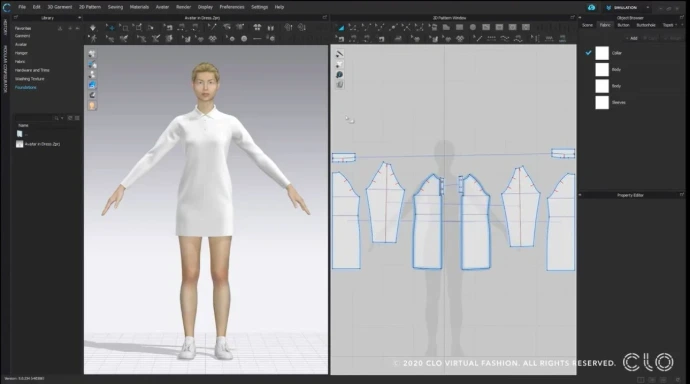The height and width of the screenshot is (384, 690).
Task: Toggle the avatar head icon in the 3D vertical toolbar
Action: pos(92,106)
